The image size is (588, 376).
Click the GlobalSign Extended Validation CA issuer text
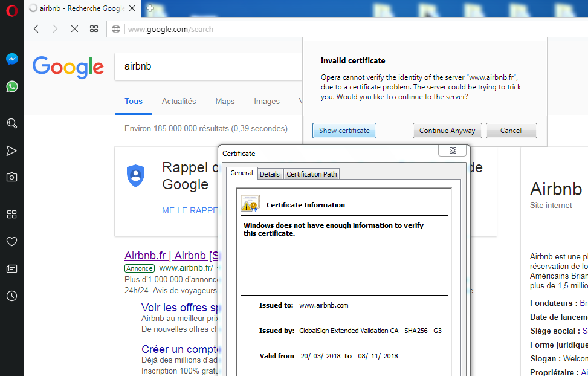tap(370, 331)
